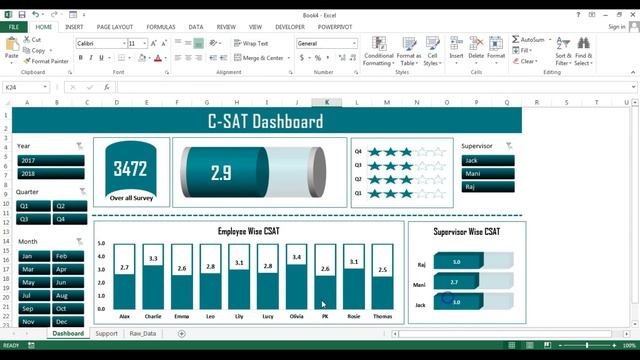
Task: Click the Delete cells icon
Action: click(476, 43)
